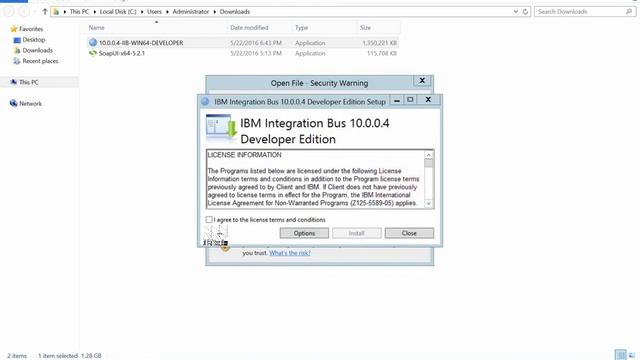Open Recent places in navigation pane
This screenshot has width=640, height=360.
tap(40, 61)
